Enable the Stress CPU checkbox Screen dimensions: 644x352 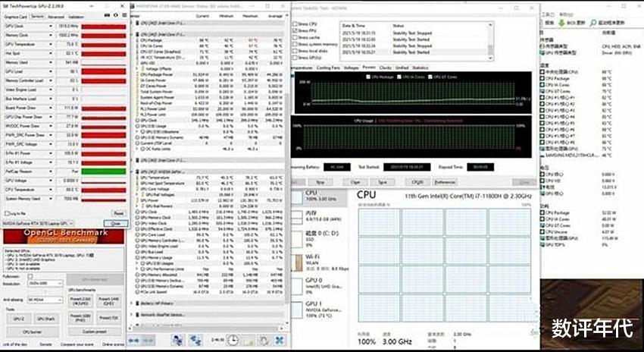pos(295,24)
